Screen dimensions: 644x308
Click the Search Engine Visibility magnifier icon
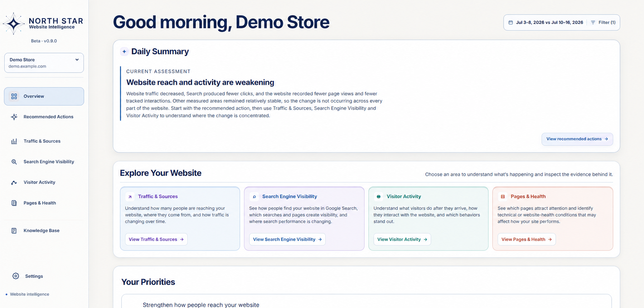pos(14,162)
